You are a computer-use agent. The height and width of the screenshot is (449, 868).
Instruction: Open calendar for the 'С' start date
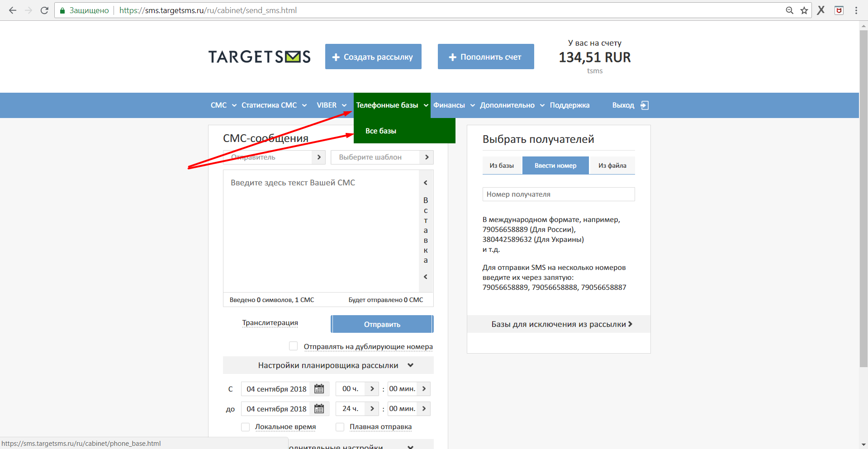[319, 389]
